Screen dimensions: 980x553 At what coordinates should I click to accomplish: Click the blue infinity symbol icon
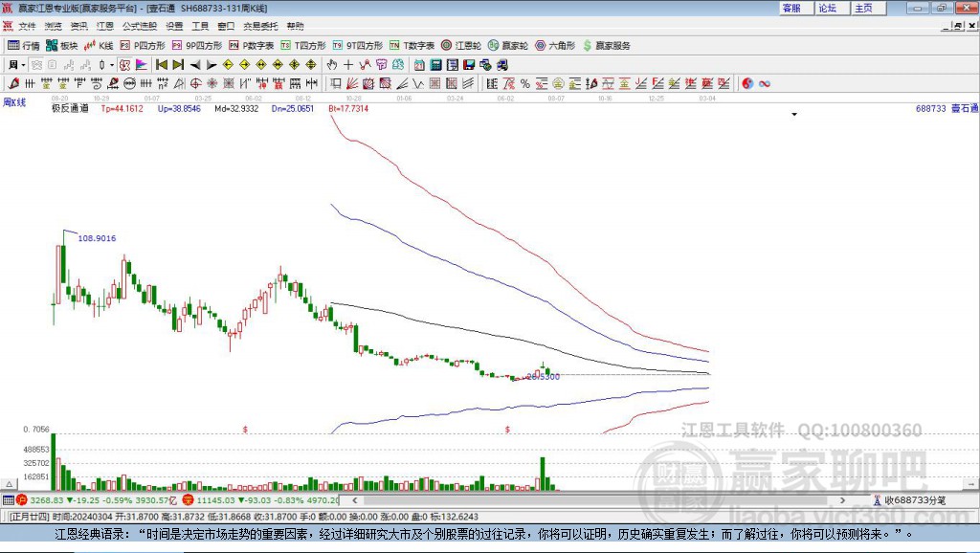coord(765,83)
